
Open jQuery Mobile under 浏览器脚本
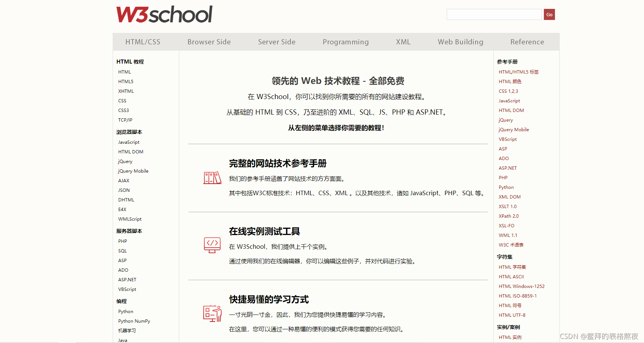coord(133,171)
